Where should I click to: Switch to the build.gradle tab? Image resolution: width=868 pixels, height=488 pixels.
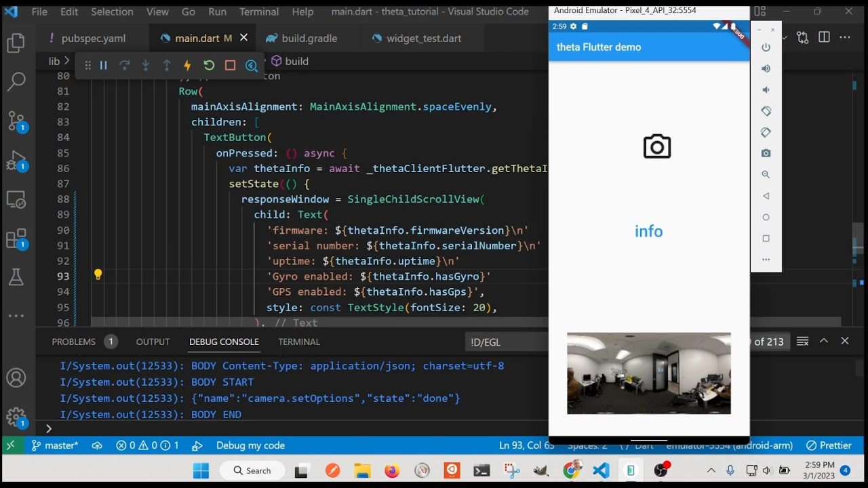click(x=309, y=39)
